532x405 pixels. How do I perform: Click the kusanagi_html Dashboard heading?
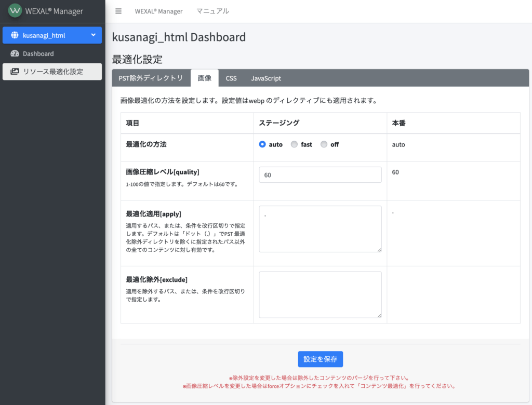pos(179,37)
